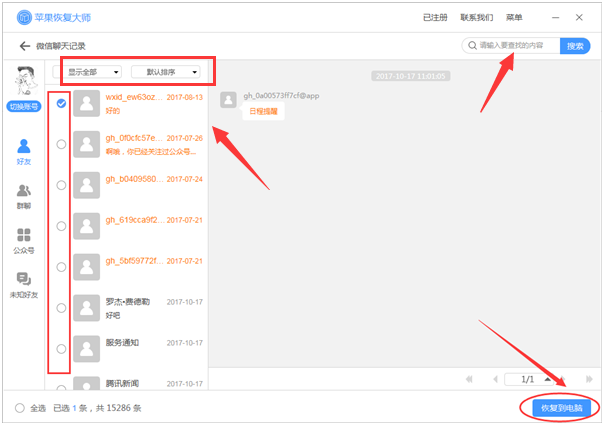The height and width of the screenshot is (426, 603).
Task: Open the 默认排序 sort dropdown
Action: coord(166,72)
